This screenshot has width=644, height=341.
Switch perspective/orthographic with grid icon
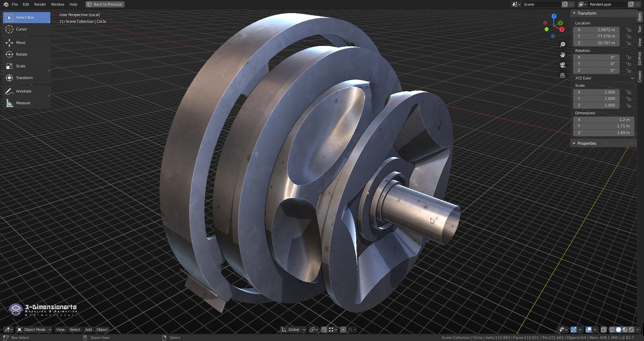(x=562, y=75)
